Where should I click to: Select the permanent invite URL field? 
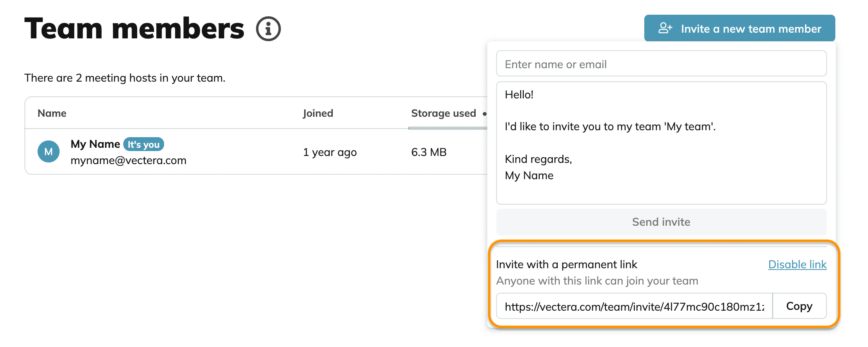coord(634,306)
